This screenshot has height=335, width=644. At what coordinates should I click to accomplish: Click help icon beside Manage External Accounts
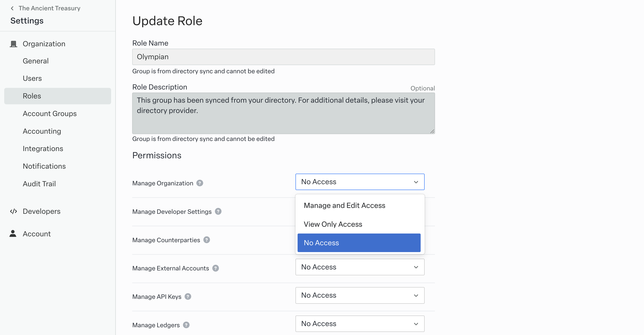216,268
